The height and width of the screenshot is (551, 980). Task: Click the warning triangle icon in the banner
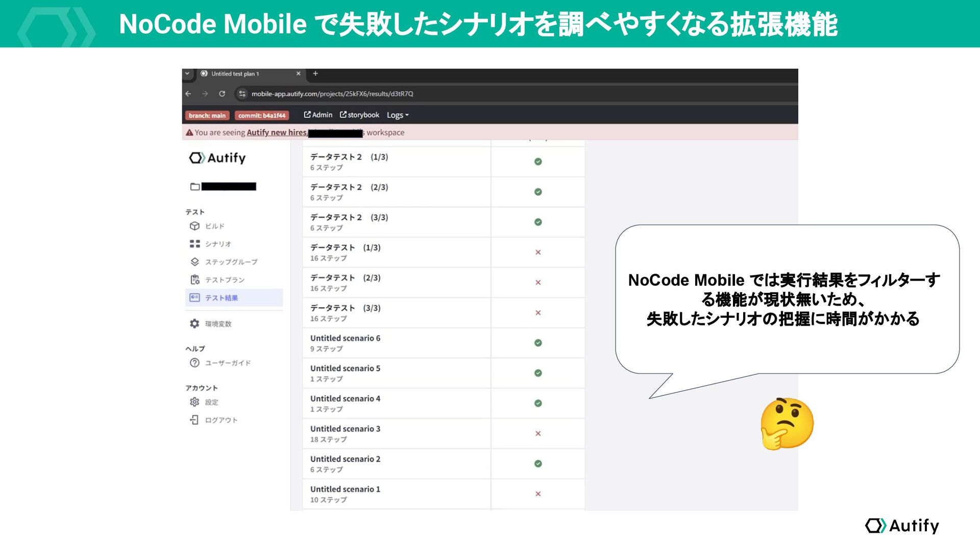pyautogui.click(x=189, y=133)
